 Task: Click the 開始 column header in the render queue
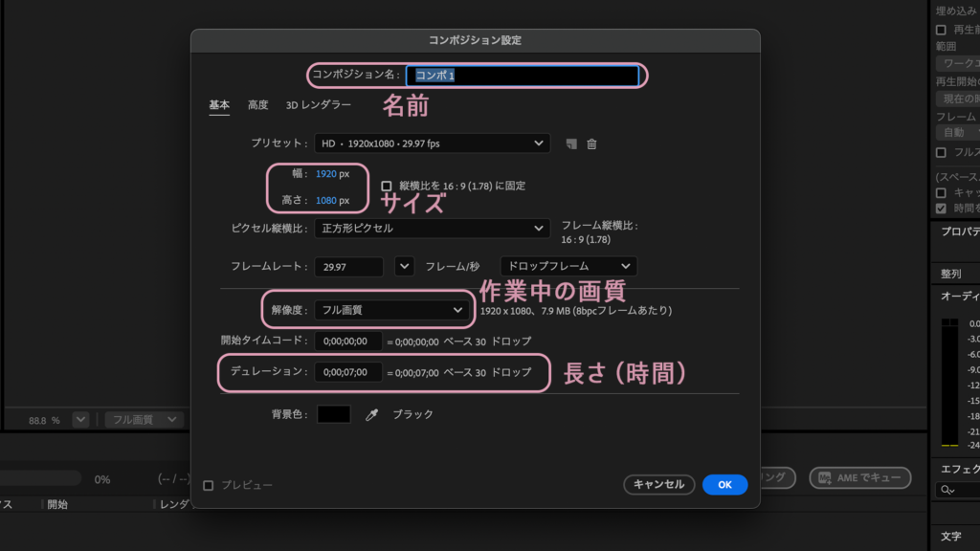point(57,505)
